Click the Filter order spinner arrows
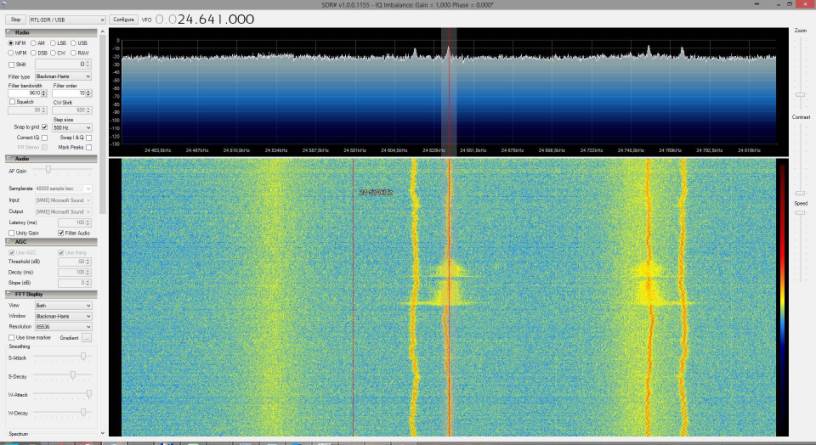Screen dimensions: 816x445 [x=89, y=93]
